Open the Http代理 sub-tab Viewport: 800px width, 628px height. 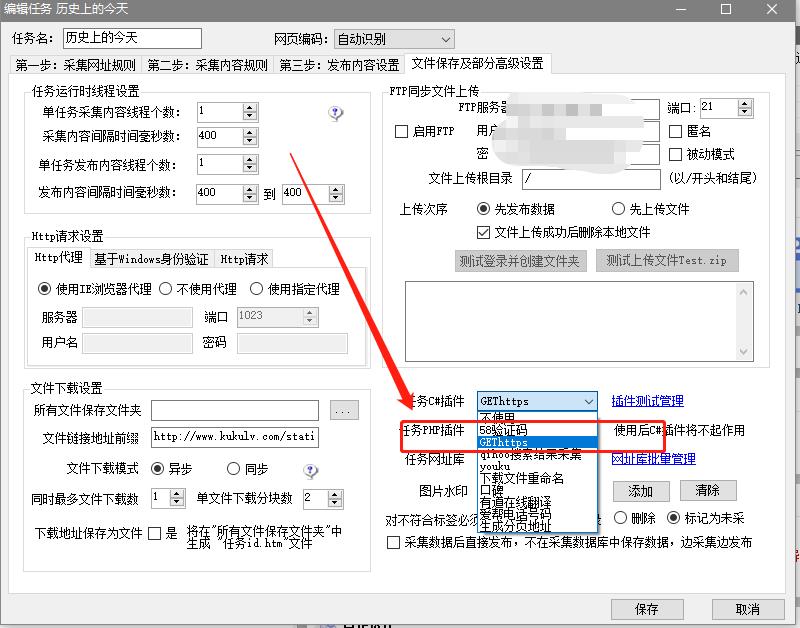click(x=59, y=258)
